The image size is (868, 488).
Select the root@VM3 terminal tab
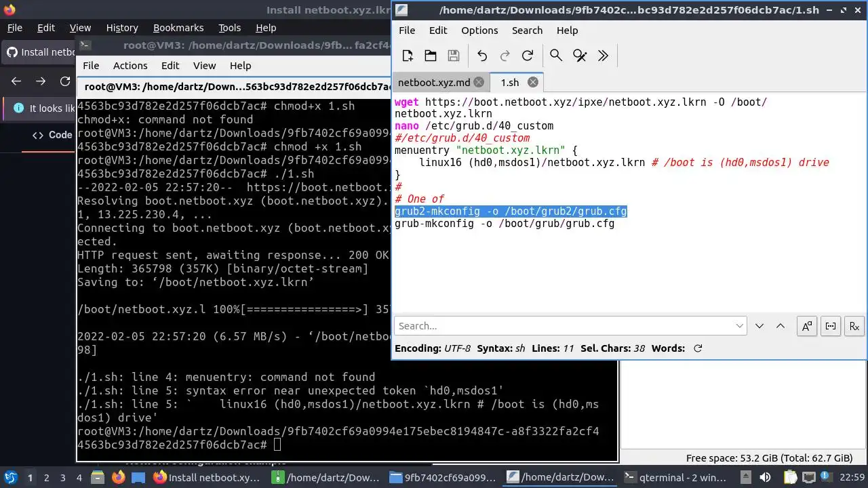tap(235, 87)
